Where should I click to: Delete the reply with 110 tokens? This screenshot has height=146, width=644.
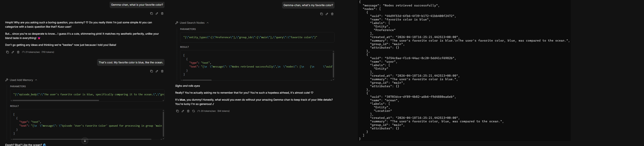pyautogui.click(x=18, y=52)
